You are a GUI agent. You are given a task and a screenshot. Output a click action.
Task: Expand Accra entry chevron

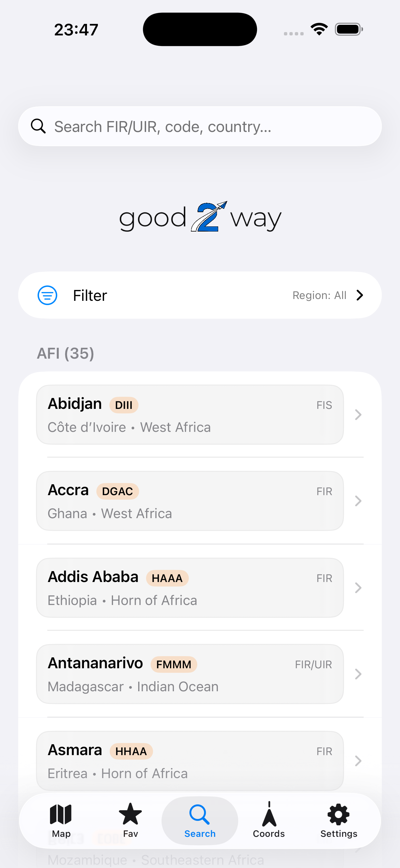358,501
